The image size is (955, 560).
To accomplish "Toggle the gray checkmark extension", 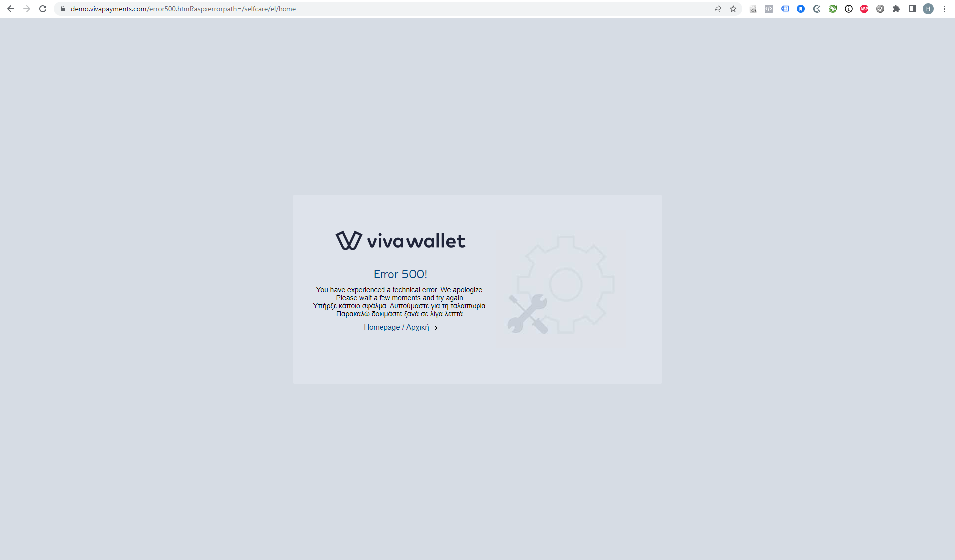I will (880, 9).
